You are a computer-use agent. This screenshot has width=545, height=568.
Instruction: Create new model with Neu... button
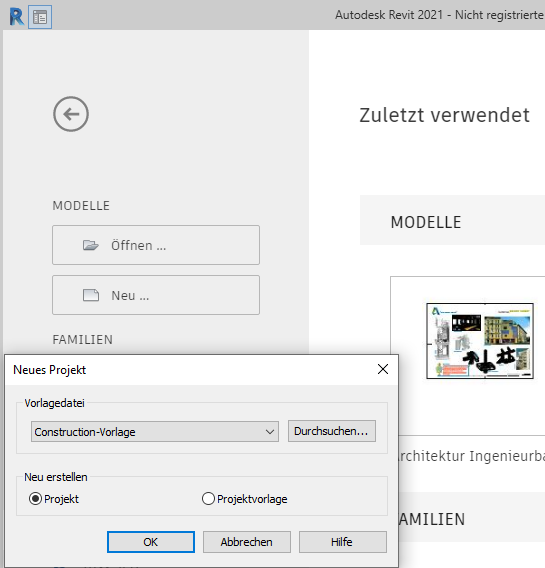(156, 295)
